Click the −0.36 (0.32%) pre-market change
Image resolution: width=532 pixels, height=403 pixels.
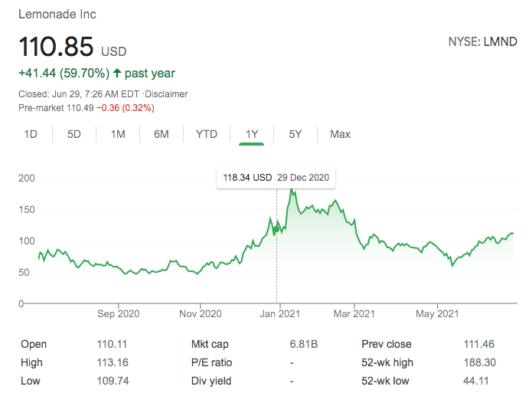coord(126,108)
